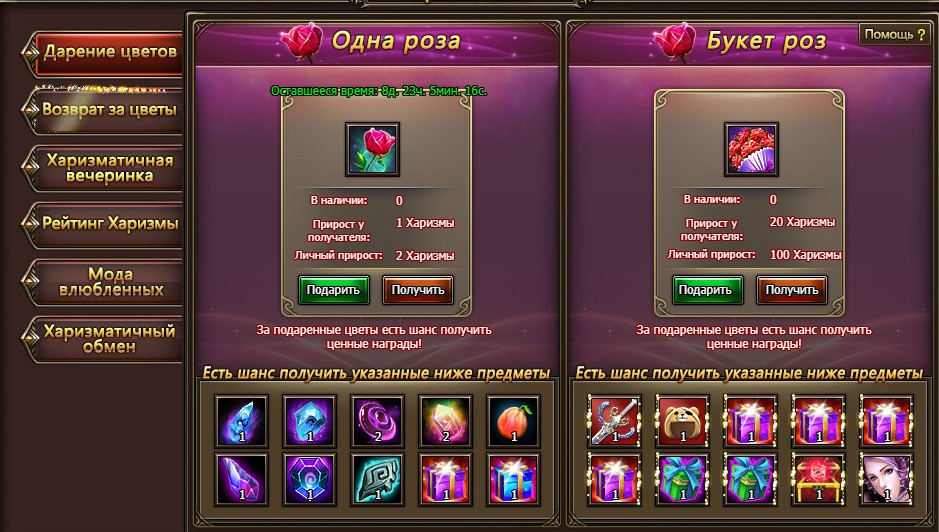Click Подарить under Букет роз
The height and width of the screenshot is (532, 939).
pos(707,290)
